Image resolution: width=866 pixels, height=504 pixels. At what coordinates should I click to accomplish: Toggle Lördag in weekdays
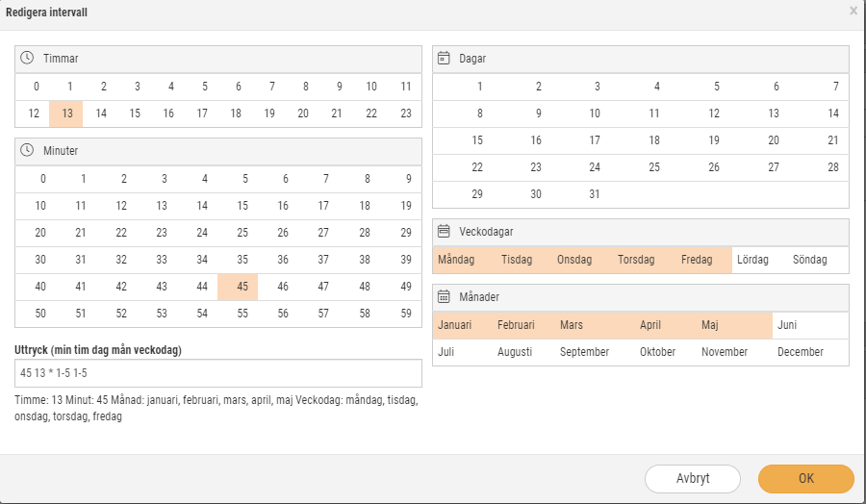pos(752,260)
